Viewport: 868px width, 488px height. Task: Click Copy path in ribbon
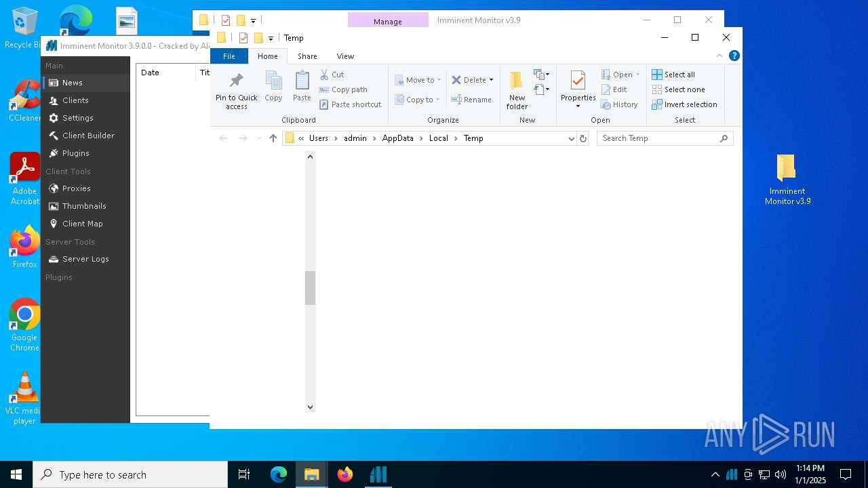click(x=343, y=89)
